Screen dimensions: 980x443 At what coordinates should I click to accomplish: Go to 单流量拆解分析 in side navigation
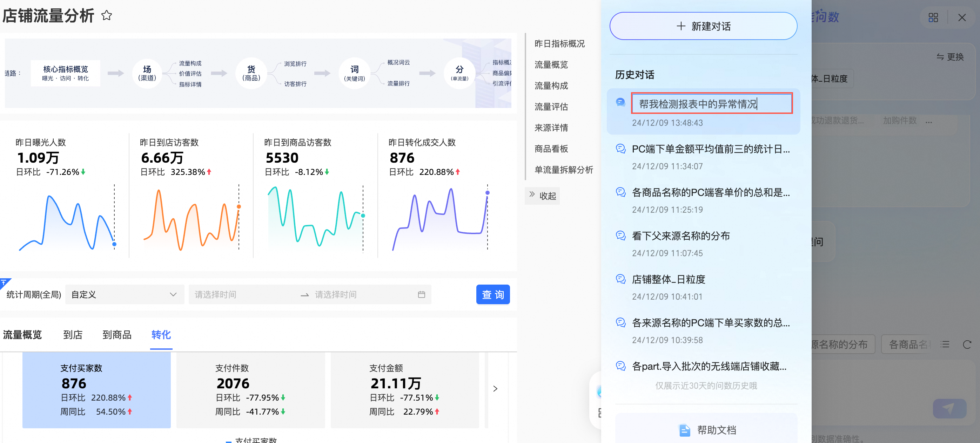tap(563, 170)
